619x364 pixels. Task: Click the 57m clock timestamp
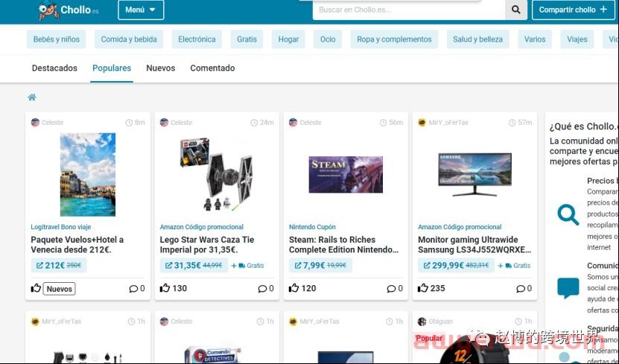point(521,123)
